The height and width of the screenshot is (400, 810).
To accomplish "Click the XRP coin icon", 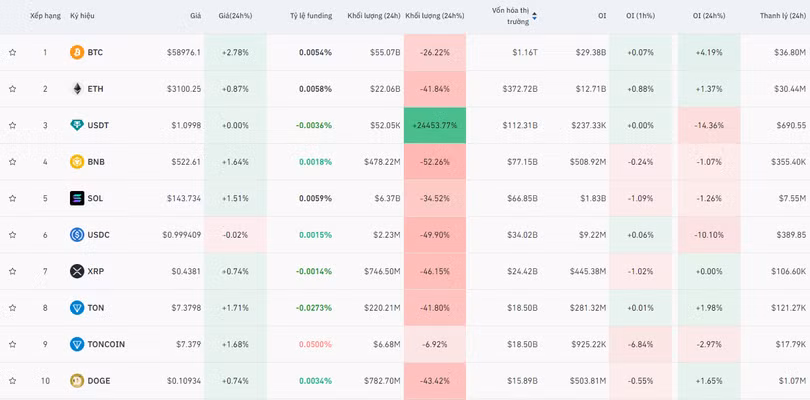I will tap(77, 271).
